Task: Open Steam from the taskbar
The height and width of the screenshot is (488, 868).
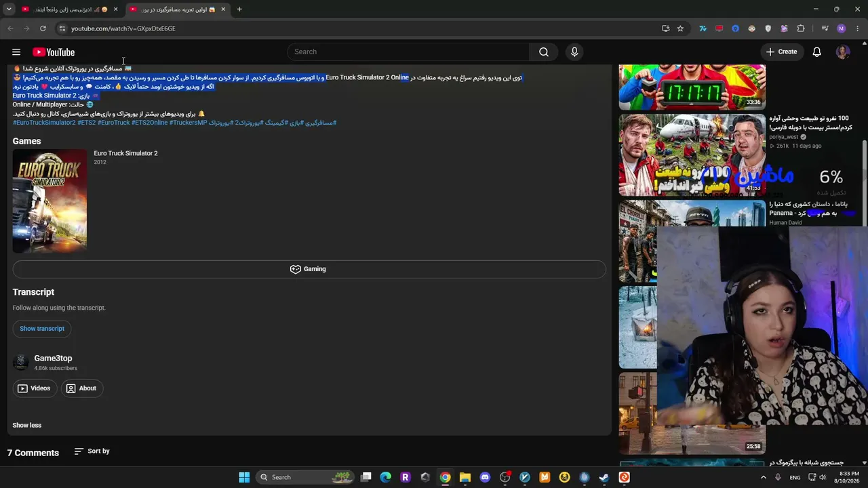Action: click(x=604, y=477)
